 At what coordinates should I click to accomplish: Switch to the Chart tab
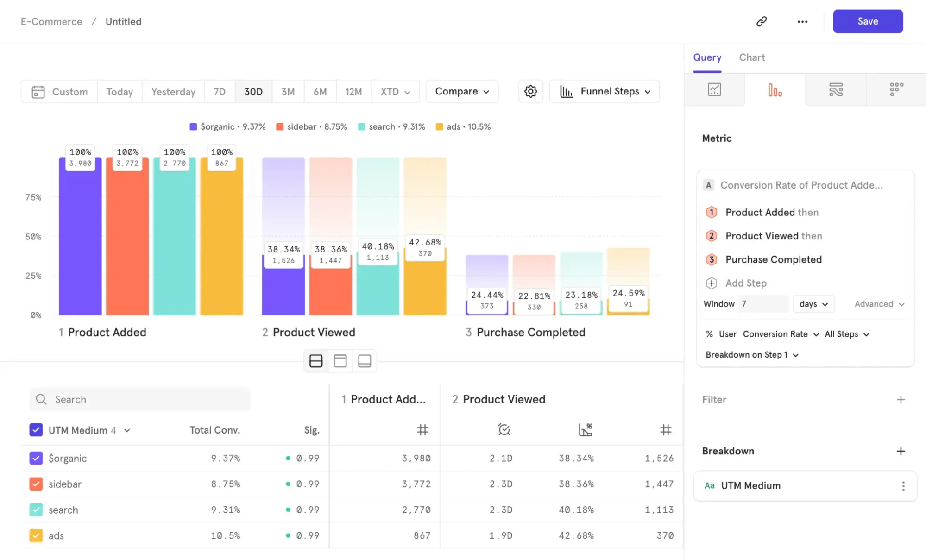(752, 57)
